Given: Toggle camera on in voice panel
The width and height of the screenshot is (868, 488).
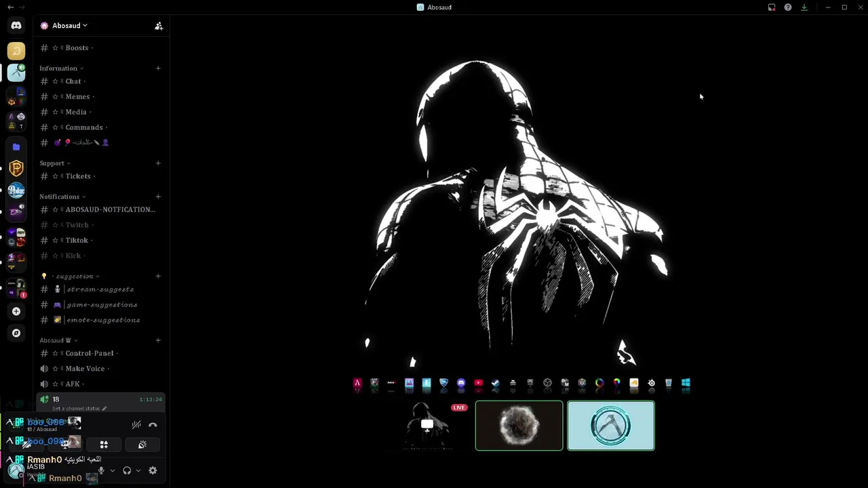Looking at the screenshot, I should (26, 445).
